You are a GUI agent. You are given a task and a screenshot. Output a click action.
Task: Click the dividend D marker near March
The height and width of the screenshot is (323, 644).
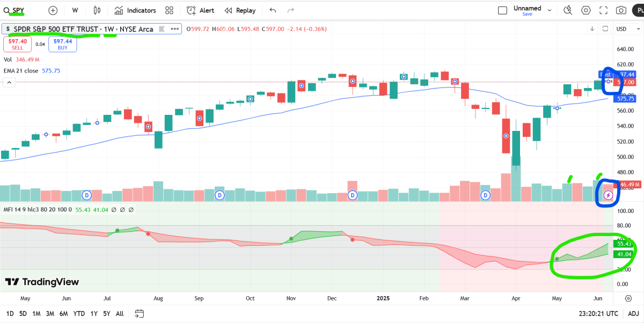tap(486, 195)
